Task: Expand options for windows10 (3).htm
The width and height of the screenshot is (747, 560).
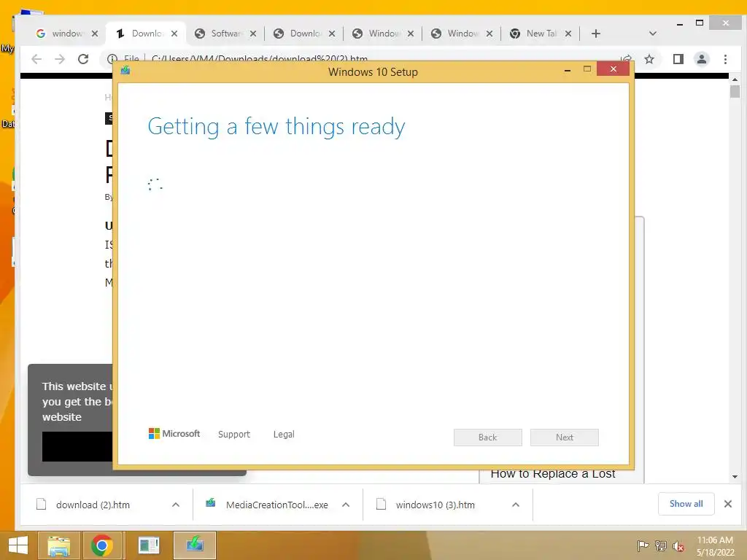Action: click(516, 505)
